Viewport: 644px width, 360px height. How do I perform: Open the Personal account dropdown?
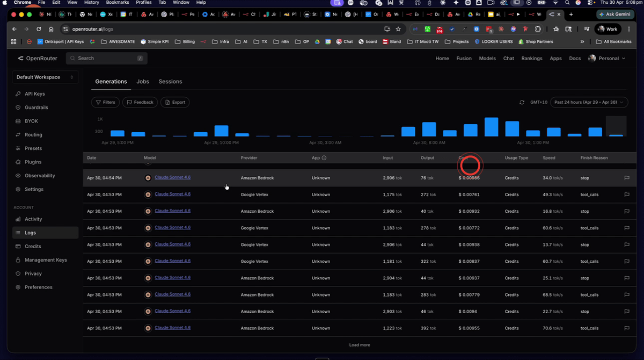coord(607,58)
